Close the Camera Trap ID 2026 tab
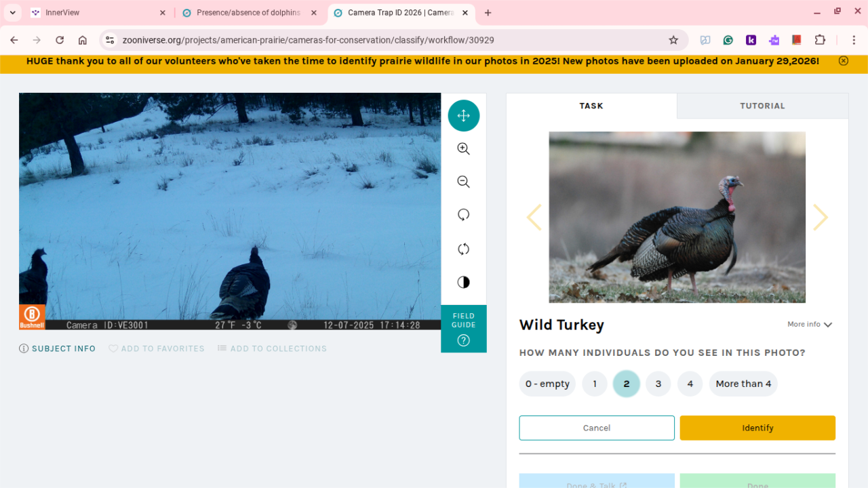This screenshot has width=868, height=488. pos(465,13)
